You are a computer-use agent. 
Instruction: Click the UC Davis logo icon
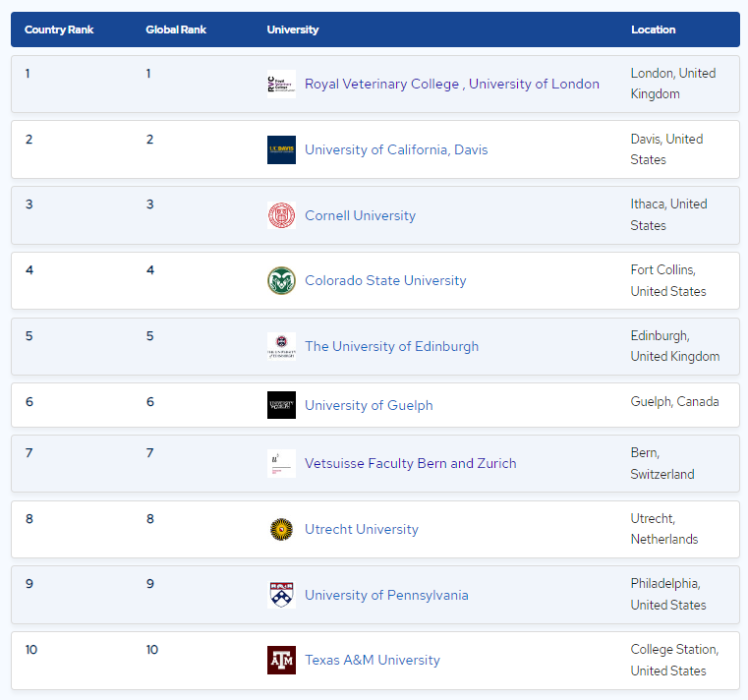pyautogui.click(x=281, y=149)
